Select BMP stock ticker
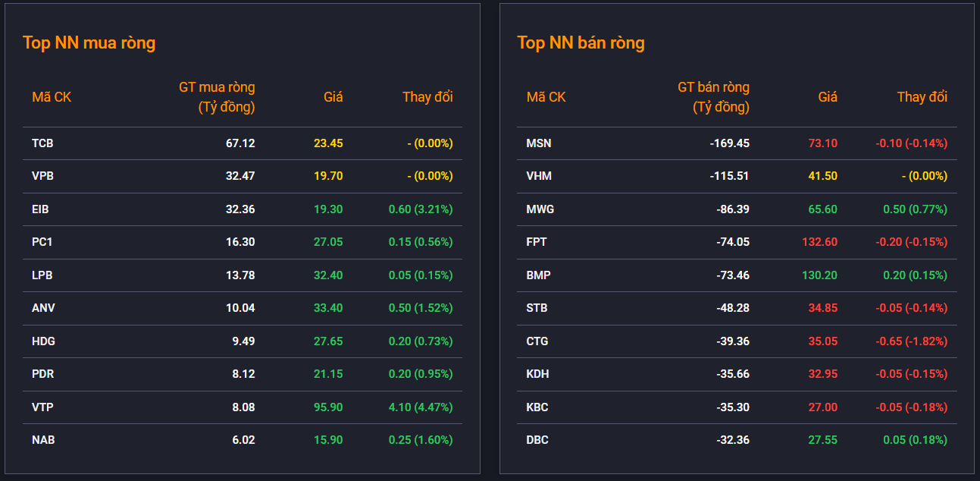This screenshot has height=481, width=980. tap(538, 275)
